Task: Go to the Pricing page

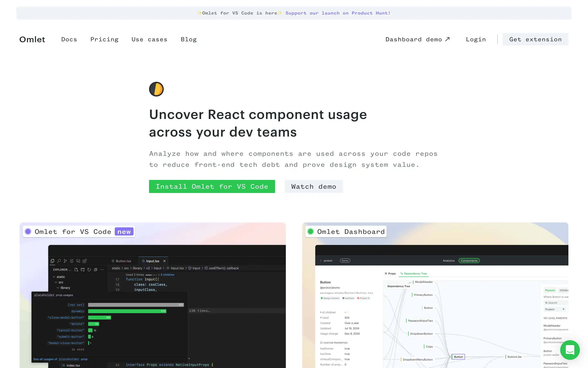Action: (x=105, y=39)
